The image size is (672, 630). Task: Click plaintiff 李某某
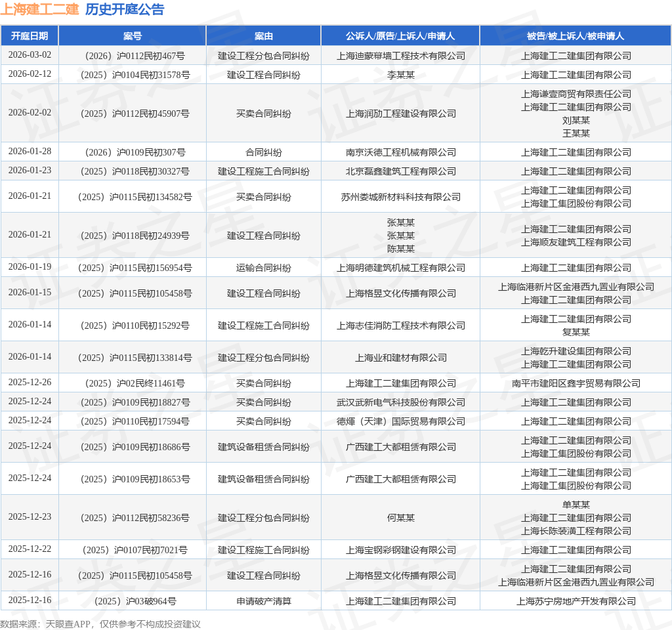point(401,75)
